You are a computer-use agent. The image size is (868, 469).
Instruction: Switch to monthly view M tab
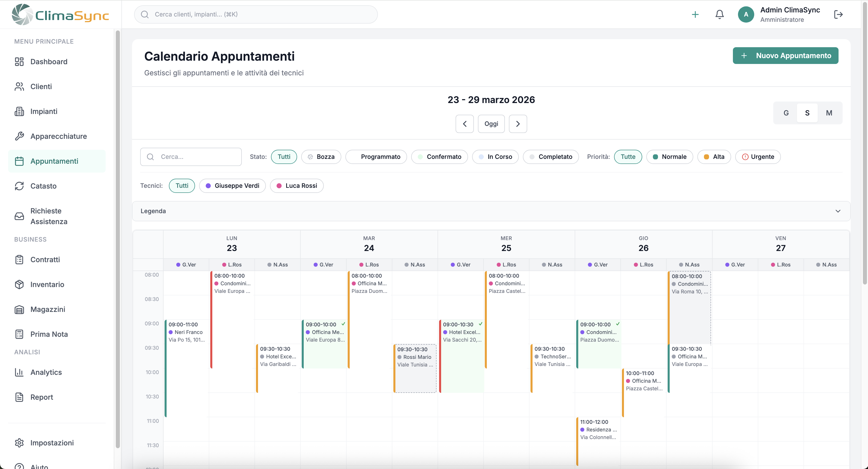[829, 113]
